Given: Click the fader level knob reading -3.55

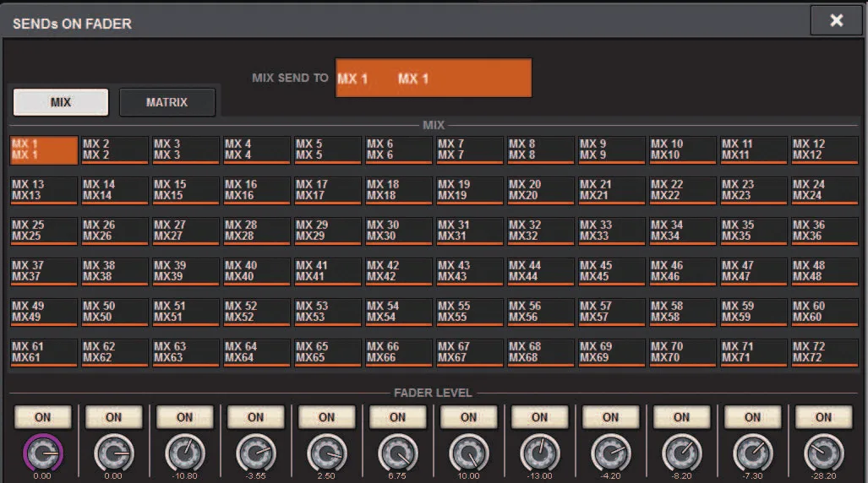Looking at the screenshot, I should pos(256,453).
